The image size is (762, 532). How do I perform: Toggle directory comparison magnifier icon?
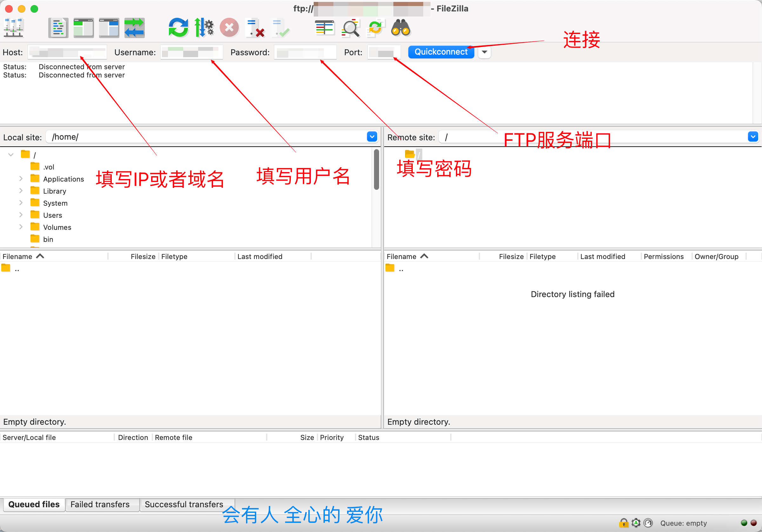point(351,28)
